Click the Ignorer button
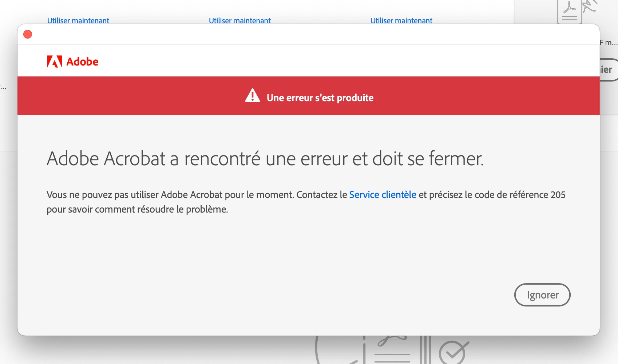Screen dimensions: 618x364 click(542, 295)
